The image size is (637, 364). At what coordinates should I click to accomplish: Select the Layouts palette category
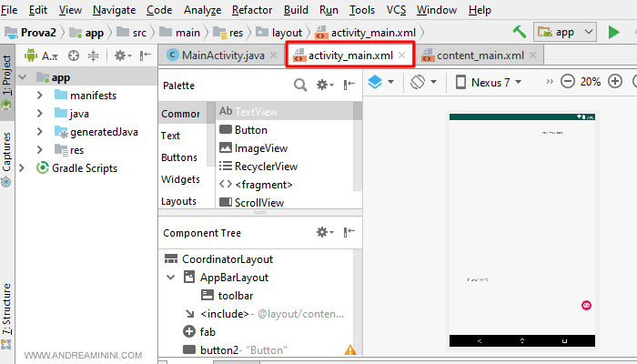178,201
